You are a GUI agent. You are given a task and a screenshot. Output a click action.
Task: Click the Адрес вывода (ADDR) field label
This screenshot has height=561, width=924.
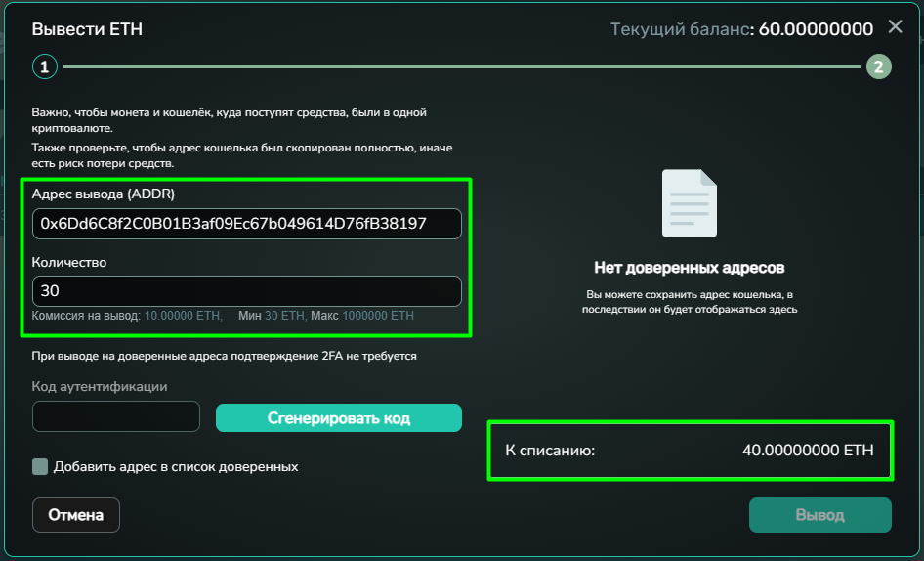104,194
